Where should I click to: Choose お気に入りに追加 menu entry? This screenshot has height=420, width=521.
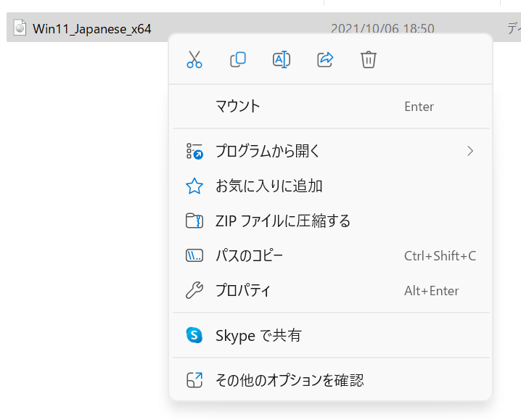coord(268,186)
